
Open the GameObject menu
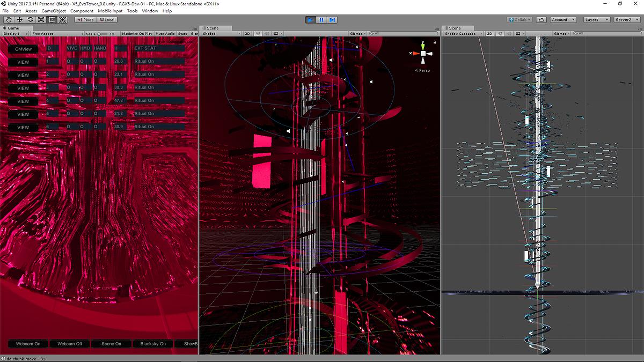point(54,11)
